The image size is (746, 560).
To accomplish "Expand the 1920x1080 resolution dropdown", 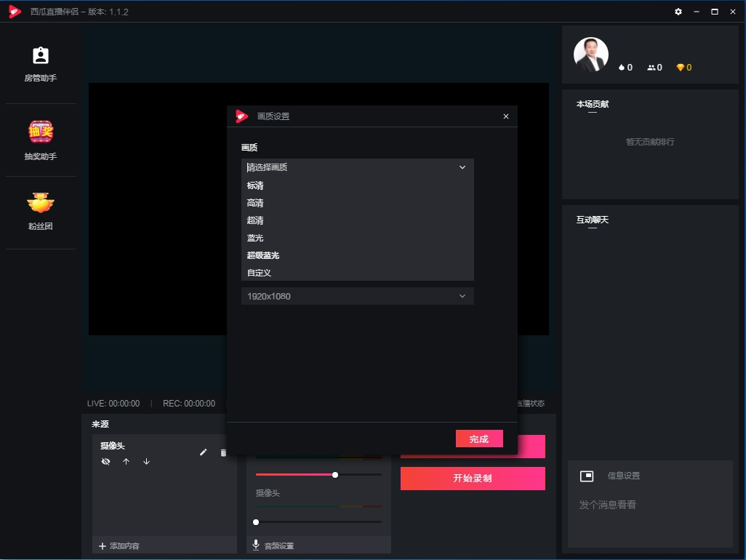I will coord(462,296).
